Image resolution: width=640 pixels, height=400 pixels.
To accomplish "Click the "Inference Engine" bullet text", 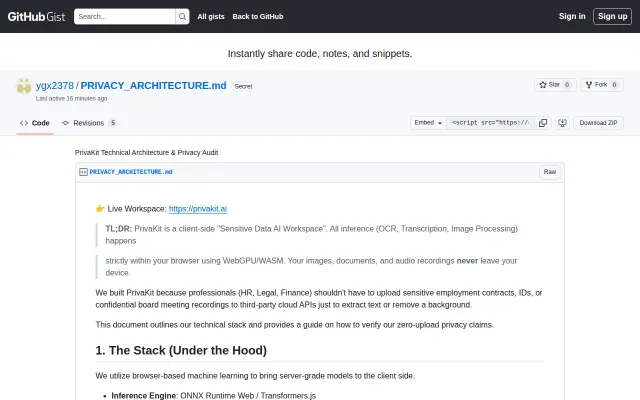I will [144, 395].
